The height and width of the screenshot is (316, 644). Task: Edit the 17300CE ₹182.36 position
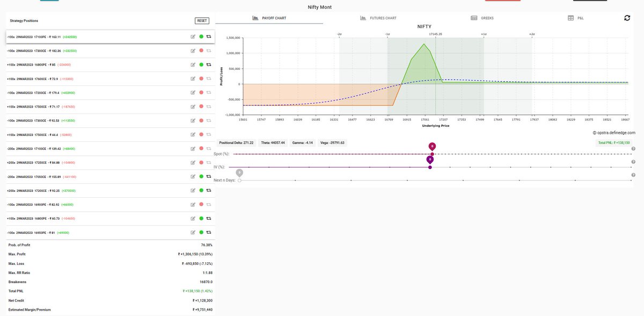[193, 51]
